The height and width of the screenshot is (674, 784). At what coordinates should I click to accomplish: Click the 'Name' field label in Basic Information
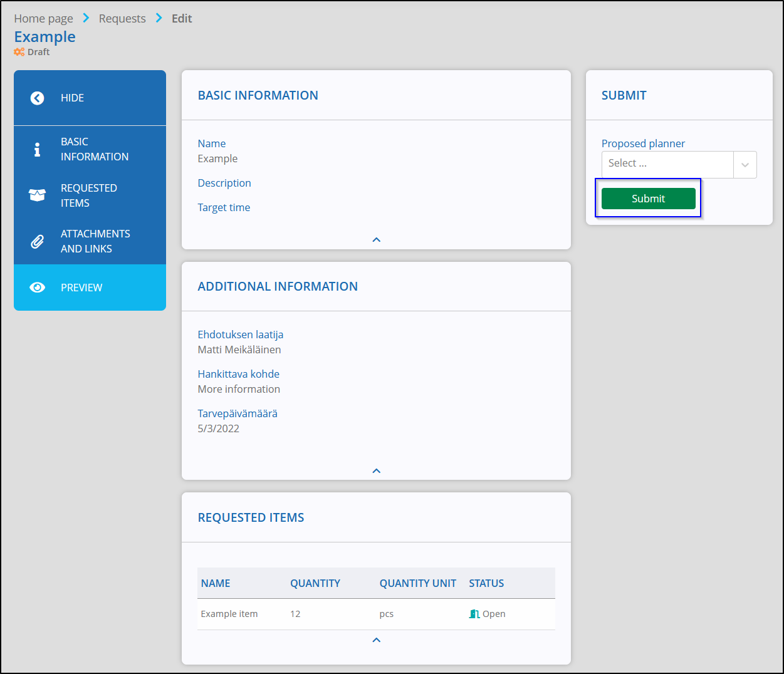point(212,143)
